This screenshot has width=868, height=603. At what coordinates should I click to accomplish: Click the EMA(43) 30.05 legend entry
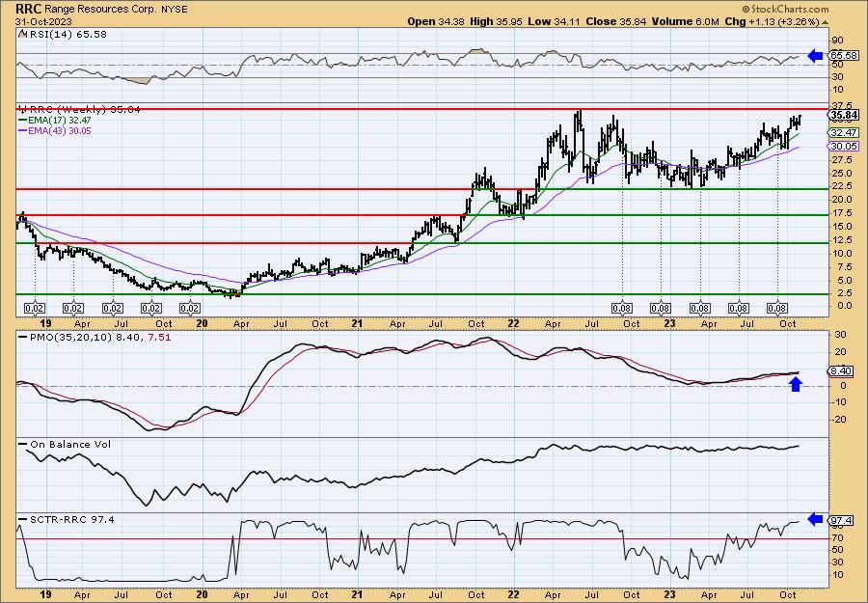click(x=62, y=131)
